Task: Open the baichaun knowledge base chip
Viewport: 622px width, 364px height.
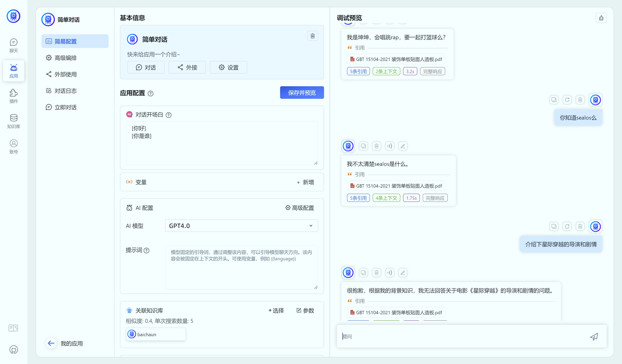Action: (156, 334)
